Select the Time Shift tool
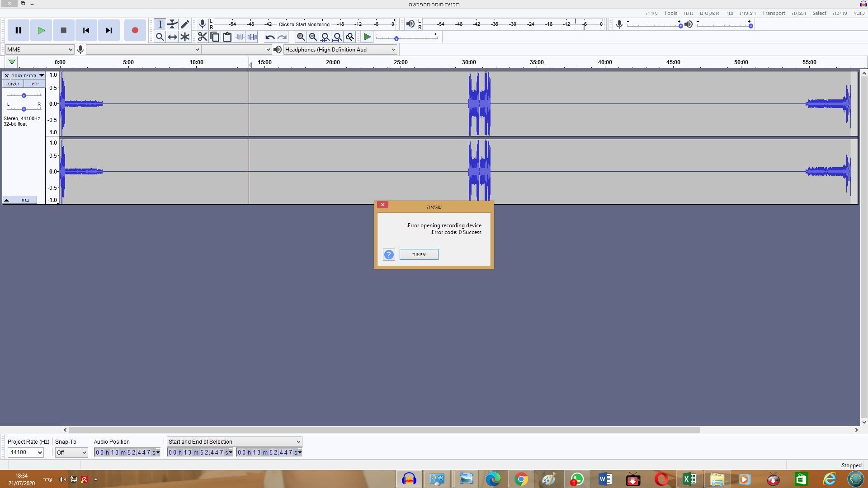This screenshot has width=868, height=488. pyautogui.click(x=172, y=37)
